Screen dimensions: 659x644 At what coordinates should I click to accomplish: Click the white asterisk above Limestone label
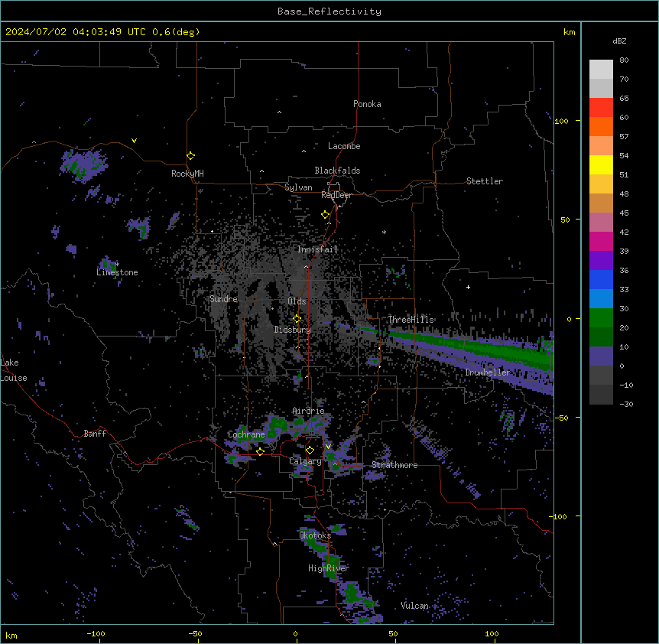pos(118,264)
